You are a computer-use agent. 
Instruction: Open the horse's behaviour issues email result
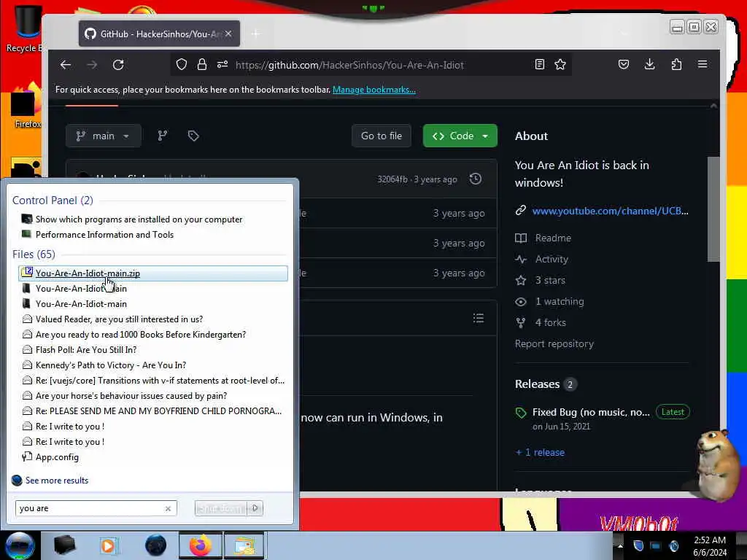[x=131, y=396]
